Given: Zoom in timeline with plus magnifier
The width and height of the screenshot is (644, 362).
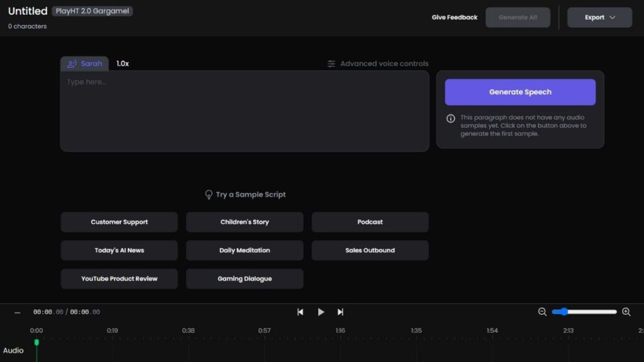Looking at the screenshot, I should pos(626,312).
